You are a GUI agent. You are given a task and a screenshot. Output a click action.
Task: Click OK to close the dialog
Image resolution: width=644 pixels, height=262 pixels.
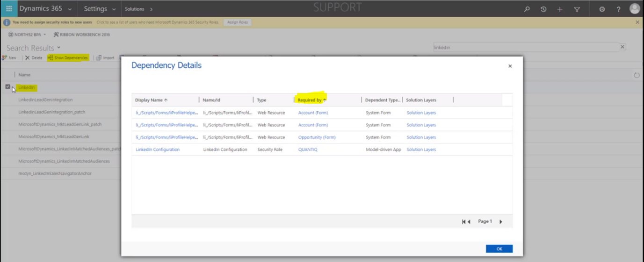point(499,248)
